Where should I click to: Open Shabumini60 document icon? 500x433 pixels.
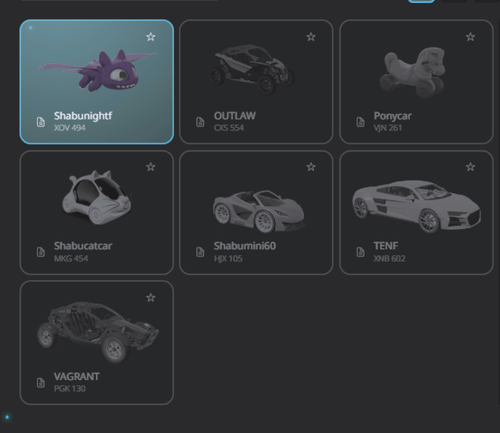point(200,252)
